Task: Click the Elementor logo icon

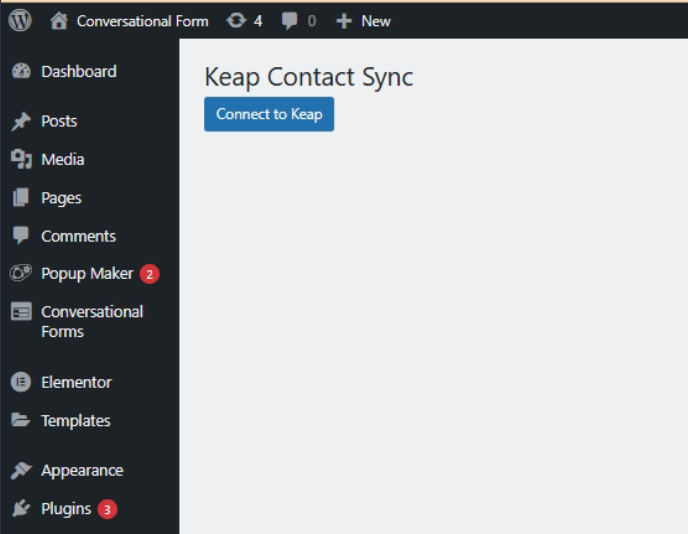Action: click(x=21, y=382)
